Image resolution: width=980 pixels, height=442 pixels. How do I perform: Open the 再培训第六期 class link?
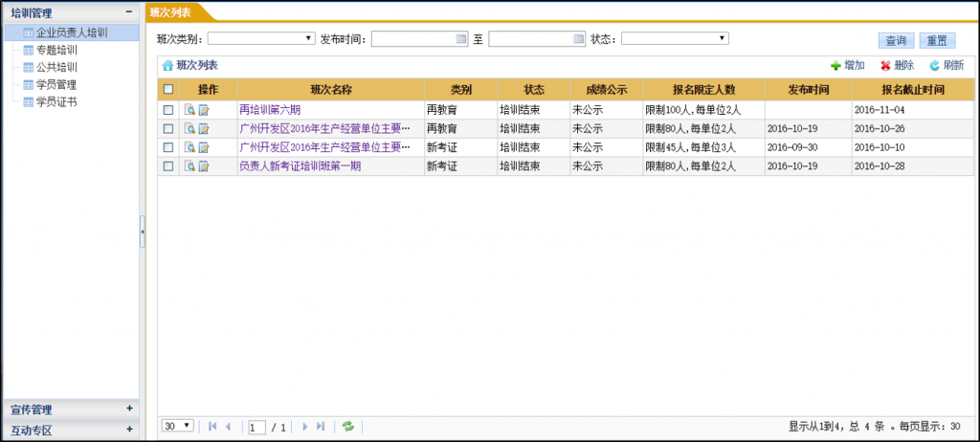pos(270,110)
